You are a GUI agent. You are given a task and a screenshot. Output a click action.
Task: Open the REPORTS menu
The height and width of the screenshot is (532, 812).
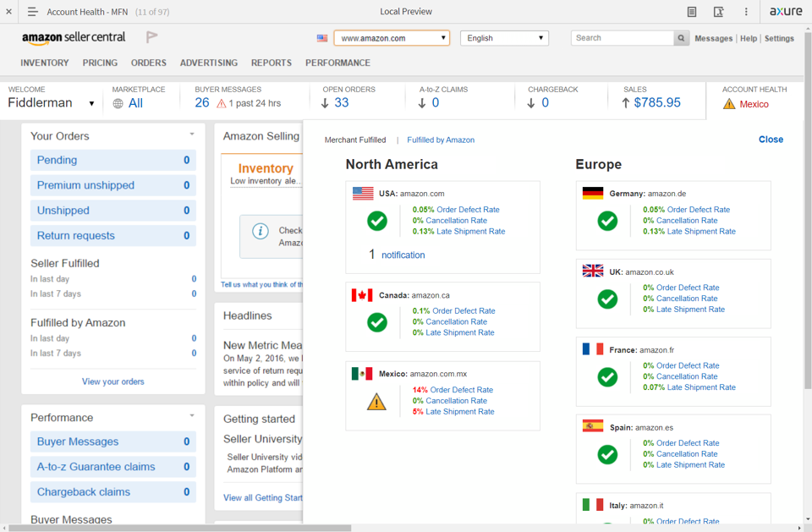click(272, 63)
